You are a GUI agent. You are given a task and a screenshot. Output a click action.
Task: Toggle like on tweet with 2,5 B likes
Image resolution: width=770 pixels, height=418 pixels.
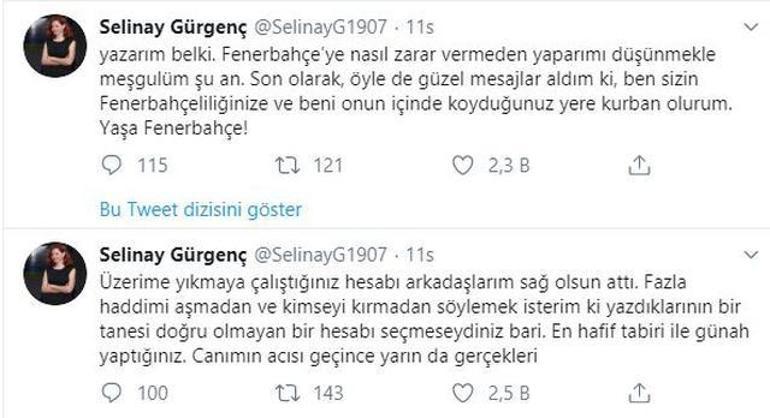[462, 392]
